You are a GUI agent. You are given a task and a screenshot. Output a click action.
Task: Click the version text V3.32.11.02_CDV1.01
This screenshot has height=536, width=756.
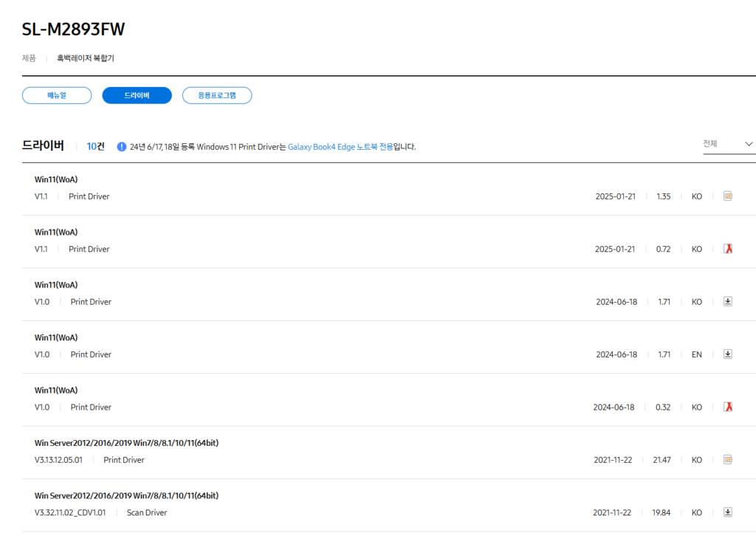click(x=70, y=512)
